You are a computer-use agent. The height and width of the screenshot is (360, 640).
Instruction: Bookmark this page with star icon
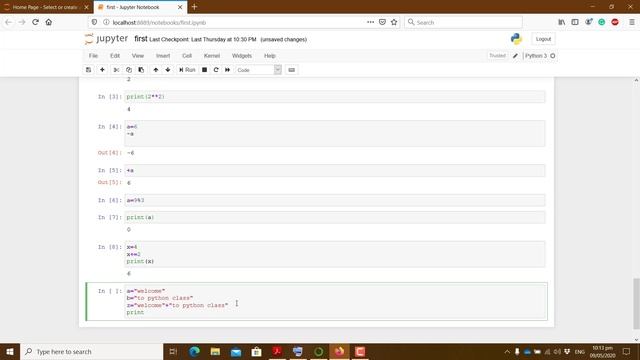point(394,22)
